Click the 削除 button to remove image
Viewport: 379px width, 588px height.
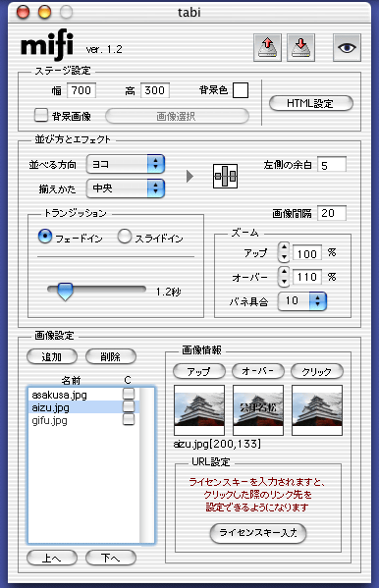click(x=111, y=356)
